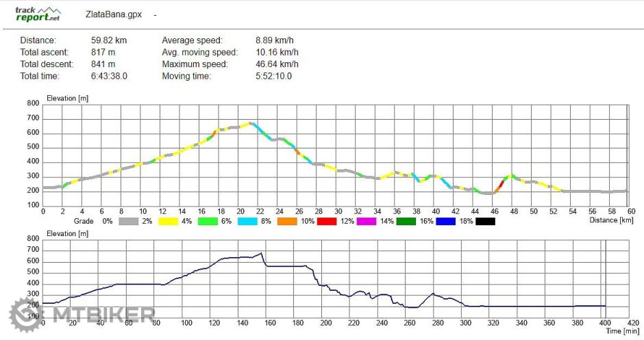Click the Distance [km] axis label
Image resolution: width=644 pixels, height=340 pixels.
[612, 220]
